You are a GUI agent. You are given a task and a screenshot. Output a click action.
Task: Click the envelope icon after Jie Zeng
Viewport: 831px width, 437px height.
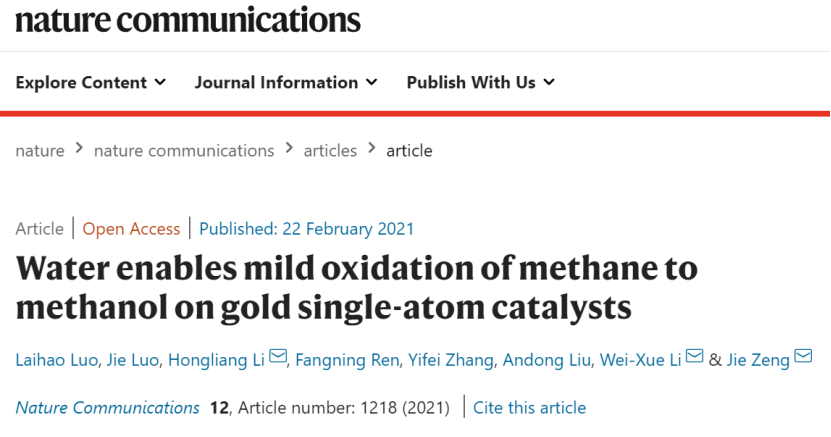click(803, 356)
